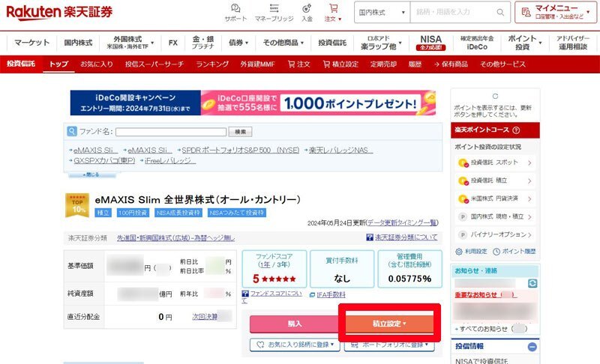Open ランキング tab

coord(212,64)
